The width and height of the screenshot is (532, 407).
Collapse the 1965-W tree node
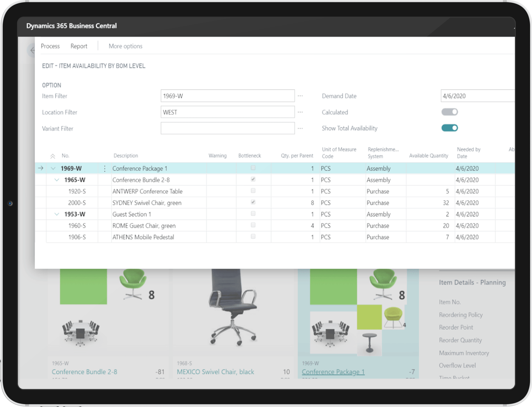click(57, 180)
